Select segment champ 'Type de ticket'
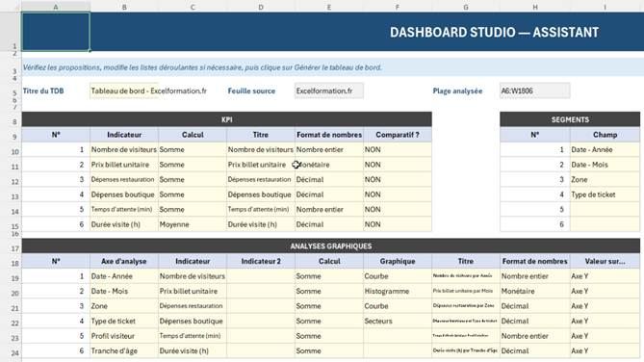This screenshot has height=362, width=644. (605, 194)
